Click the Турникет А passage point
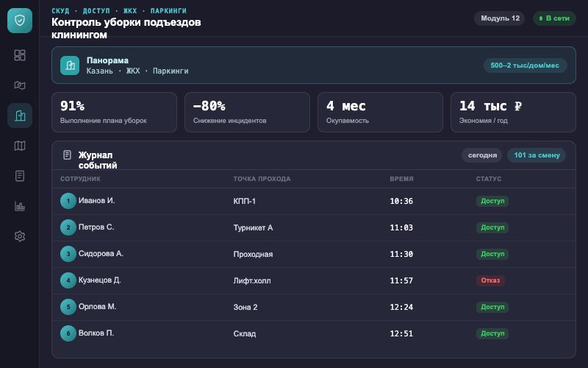588x368 pixels. coord(253,227)
